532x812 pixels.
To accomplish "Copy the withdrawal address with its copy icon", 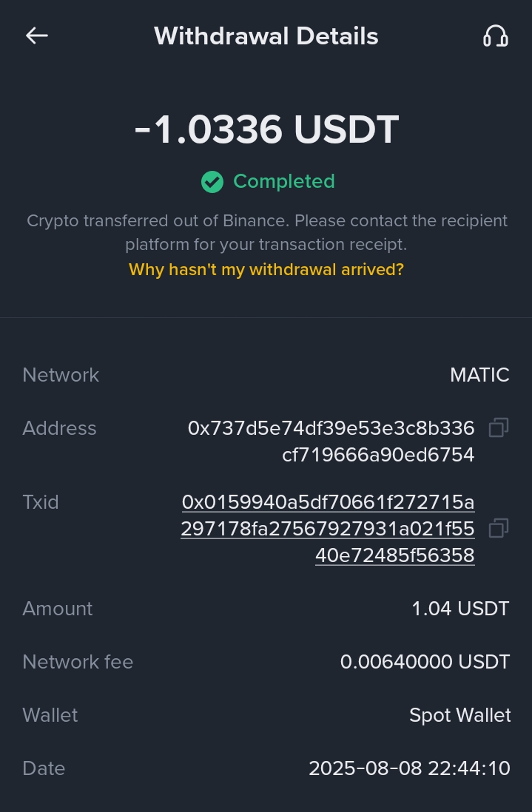I will click(498, 427).
